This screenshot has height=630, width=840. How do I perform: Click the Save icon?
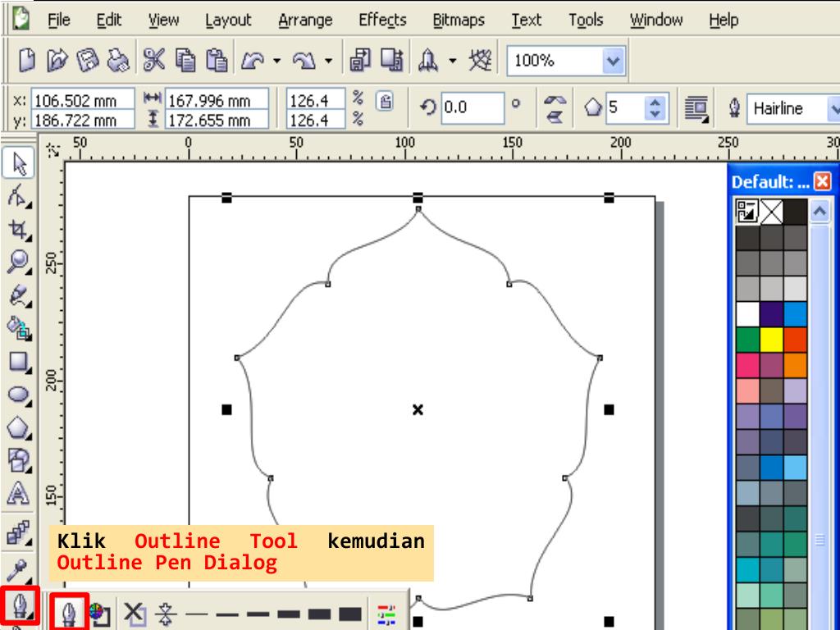pos(88,60)
